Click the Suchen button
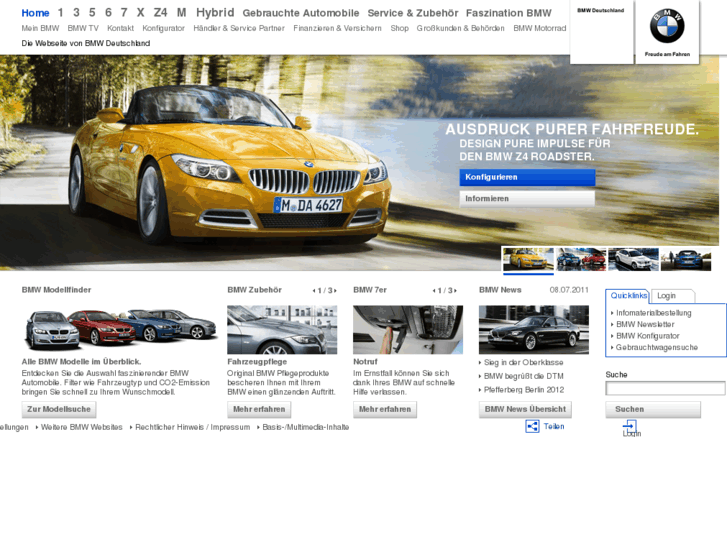 [x=653, y=409]
